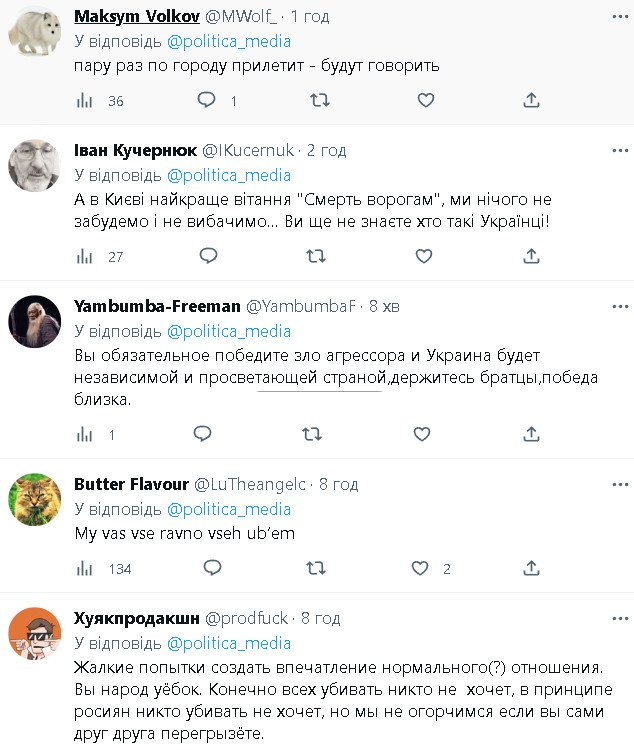Open Butter Flavour's cat avatar
The image size is (634, 750).
[x=35, y=497]
